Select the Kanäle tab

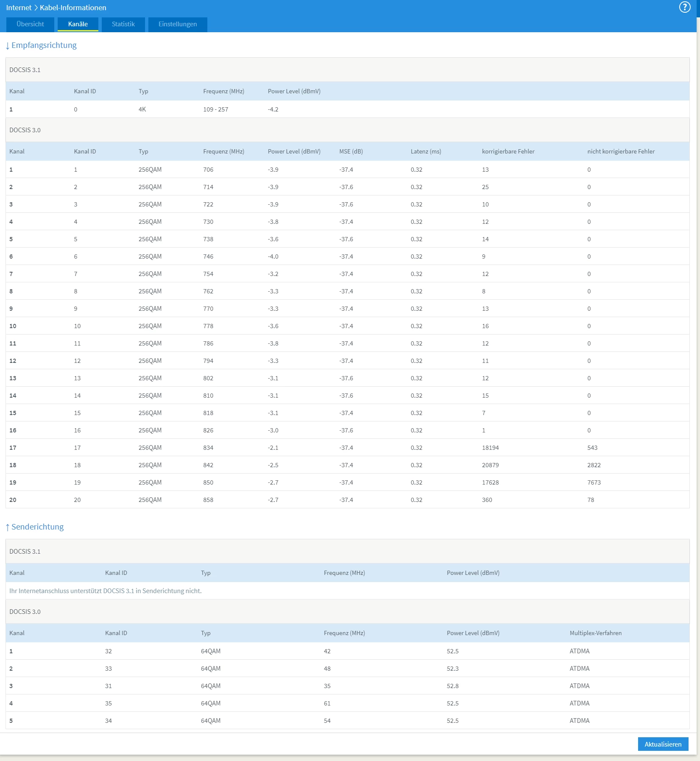pos(78,24)
